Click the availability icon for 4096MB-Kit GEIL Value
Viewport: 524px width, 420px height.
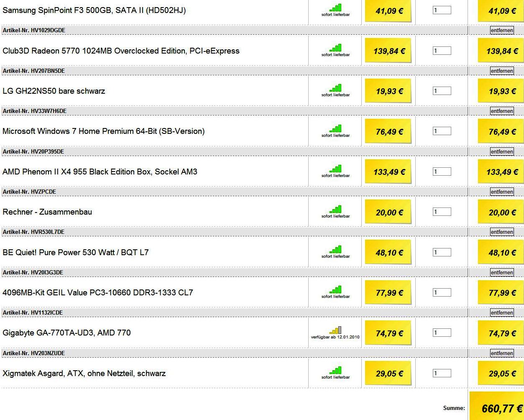[335, 289]
